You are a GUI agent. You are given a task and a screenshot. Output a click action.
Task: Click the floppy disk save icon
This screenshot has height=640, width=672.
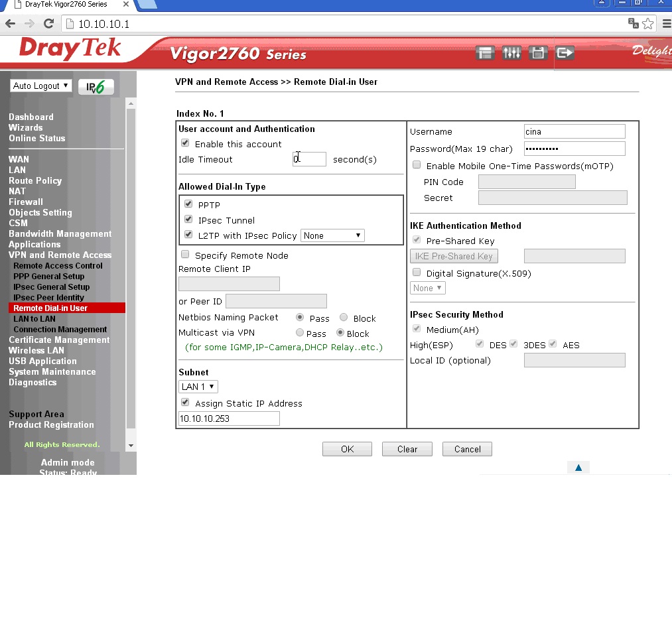tap(538, 53)
